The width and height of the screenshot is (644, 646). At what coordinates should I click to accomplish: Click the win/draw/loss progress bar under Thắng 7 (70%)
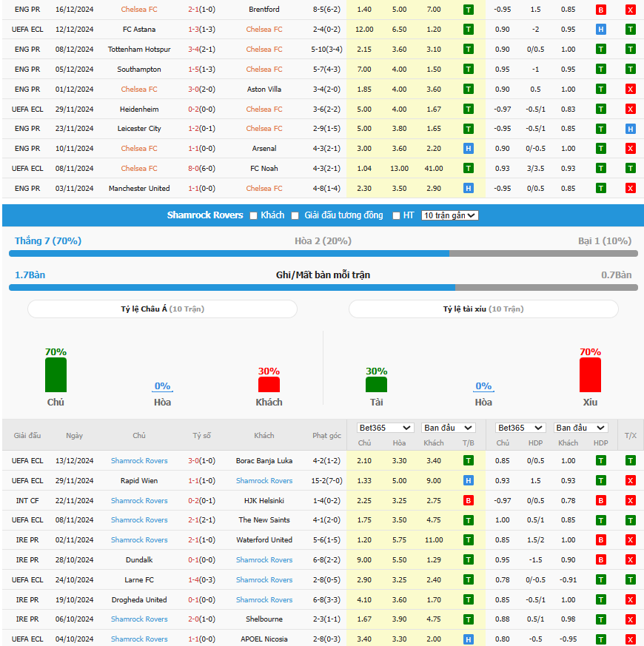(x=323, y=254)
